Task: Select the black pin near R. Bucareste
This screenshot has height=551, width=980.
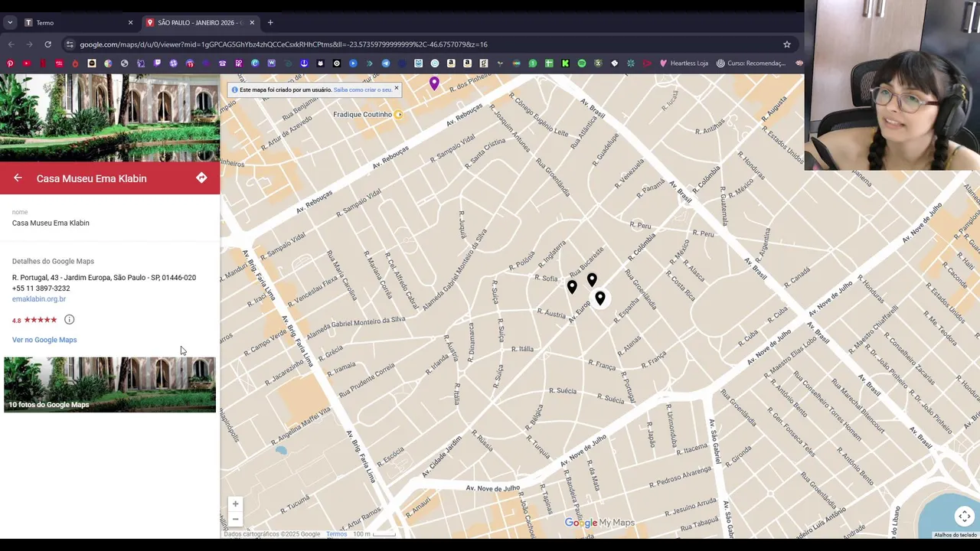Action: [x=592, y=280]
